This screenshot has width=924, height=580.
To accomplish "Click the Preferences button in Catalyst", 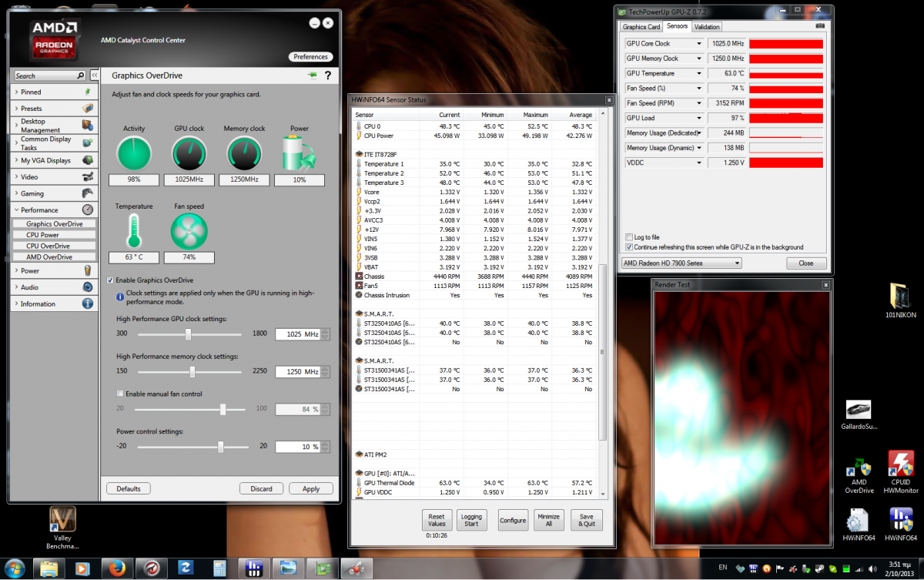I will [310, 56].
